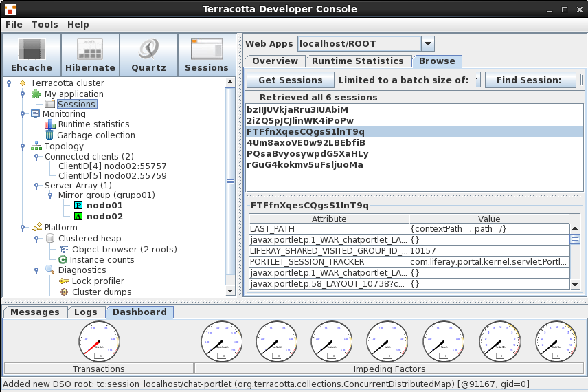This screenshot has height=392, width=588.
Task: Switch to the Messages tab
Action: (x=35, y=312)
